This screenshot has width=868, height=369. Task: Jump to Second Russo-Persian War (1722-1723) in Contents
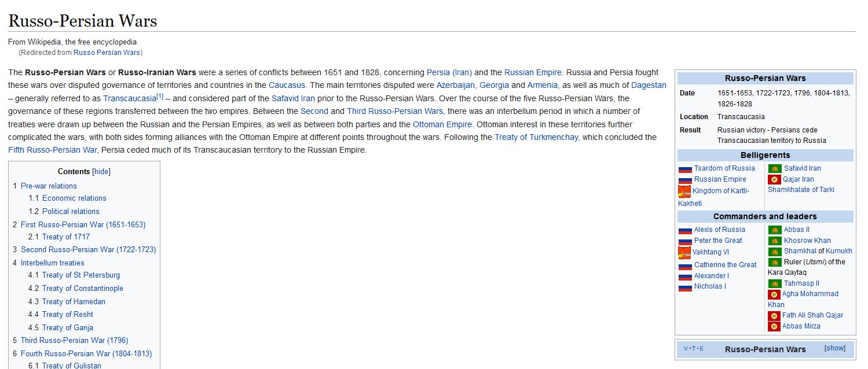tap(89, 250)
